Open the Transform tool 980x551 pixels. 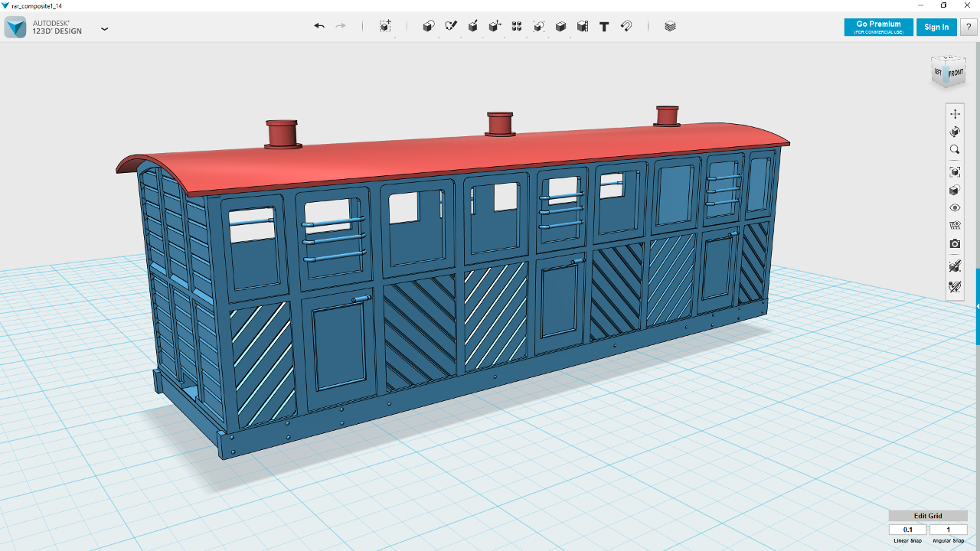[385, 26]
